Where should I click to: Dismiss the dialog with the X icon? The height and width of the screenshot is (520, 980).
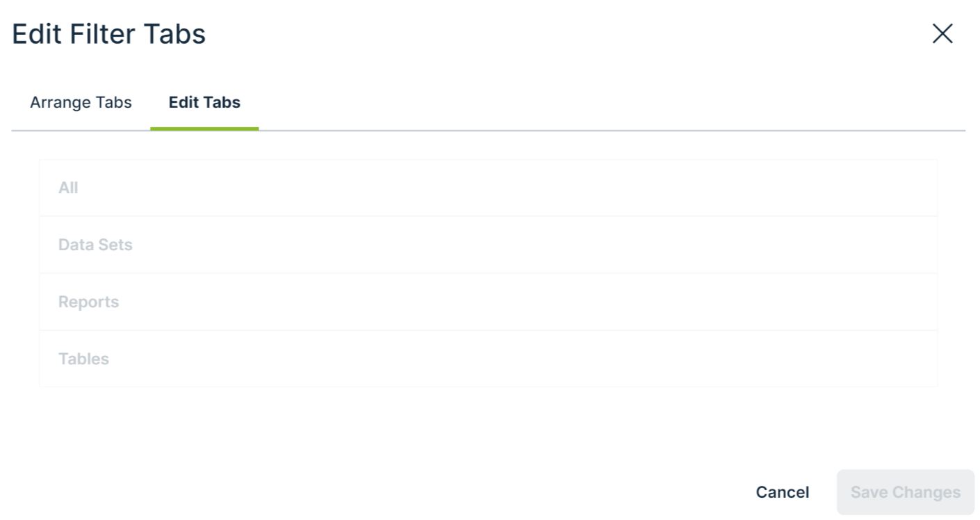942,33
